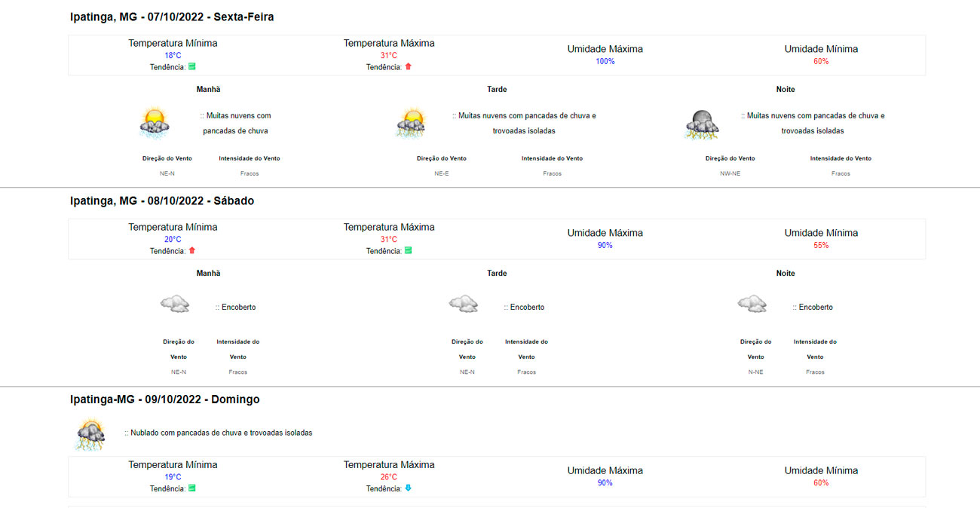This screenshot has height=508, width=980.
Task: Click Saturday night overcast cloud icon
Action: coord(752,304)
